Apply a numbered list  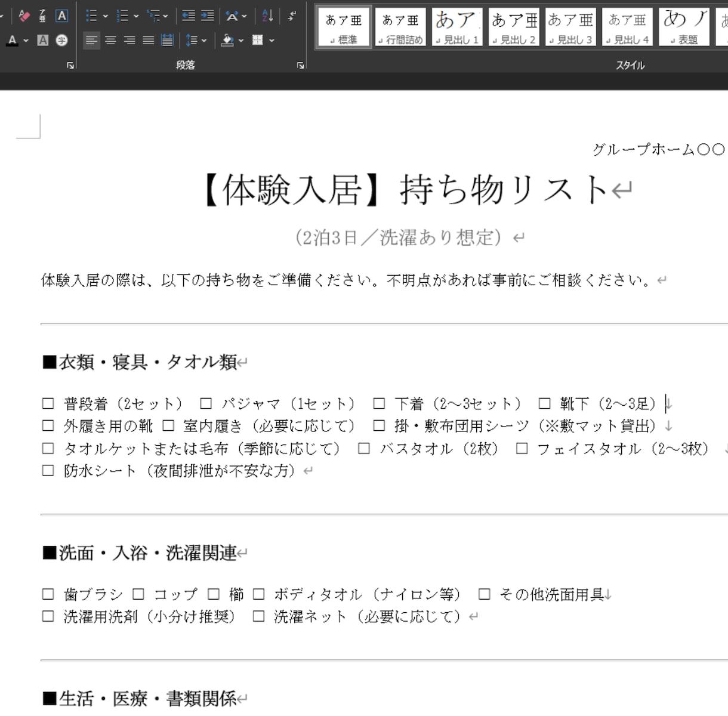coord(122,16)
